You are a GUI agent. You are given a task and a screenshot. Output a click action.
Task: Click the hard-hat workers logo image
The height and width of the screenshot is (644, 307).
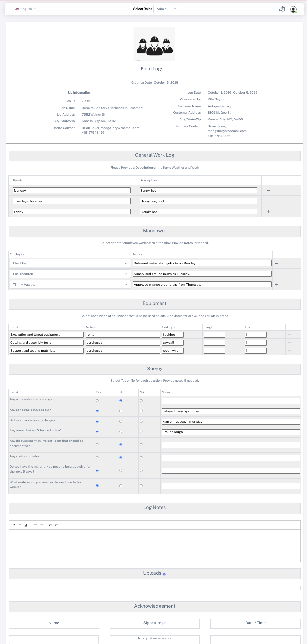click(154, 44)
